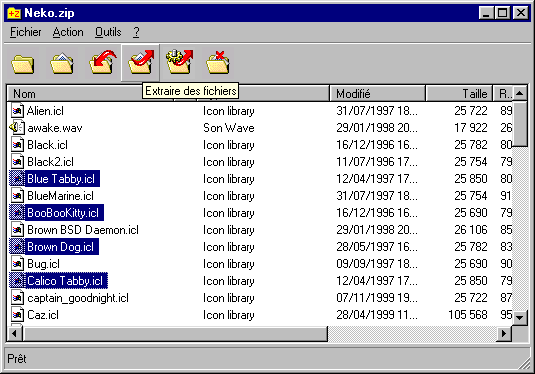Select the Black.icl file icon
Image resolution: width=535 pixels, height=374 pixels.
tap(17, 145)
